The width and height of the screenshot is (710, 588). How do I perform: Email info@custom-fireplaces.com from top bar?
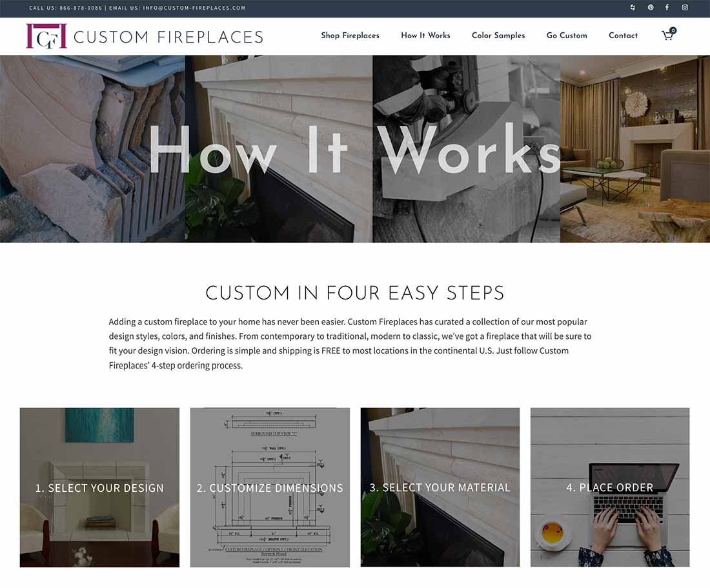pos(194,8)
